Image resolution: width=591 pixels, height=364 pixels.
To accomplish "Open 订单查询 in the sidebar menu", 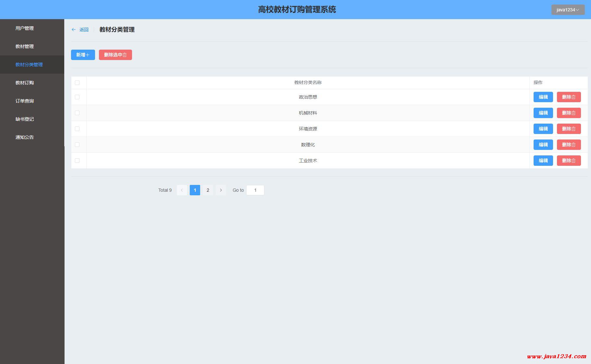I will tap(25, 101).
